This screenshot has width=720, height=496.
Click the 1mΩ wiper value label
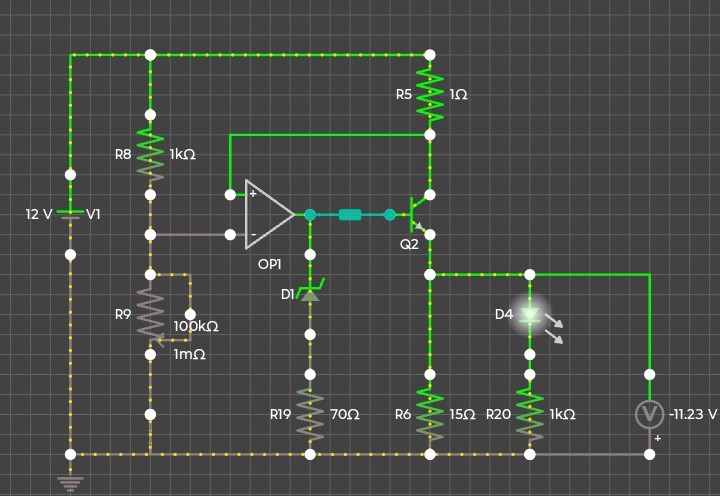(x=190, y=354)
